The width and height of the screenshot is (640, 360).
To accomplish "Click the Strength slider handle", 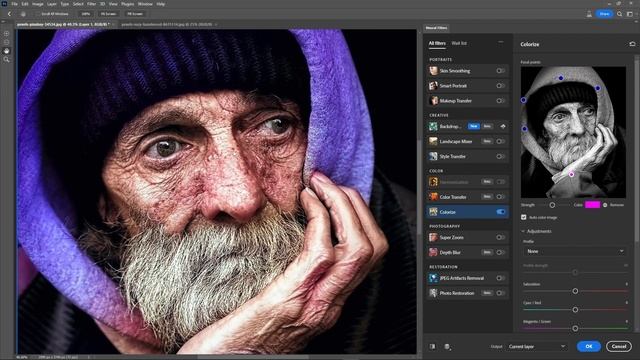I will point(552,205).
